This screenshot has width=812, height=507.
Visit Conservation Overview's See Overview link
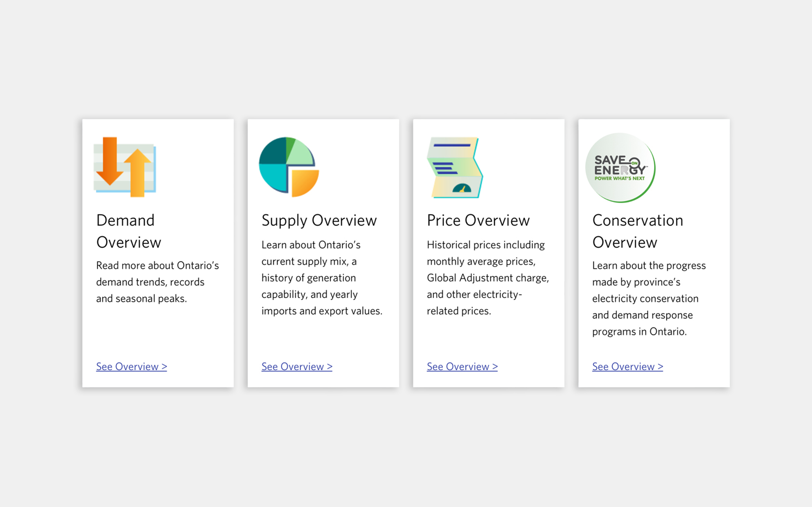(x=627, y=367)
